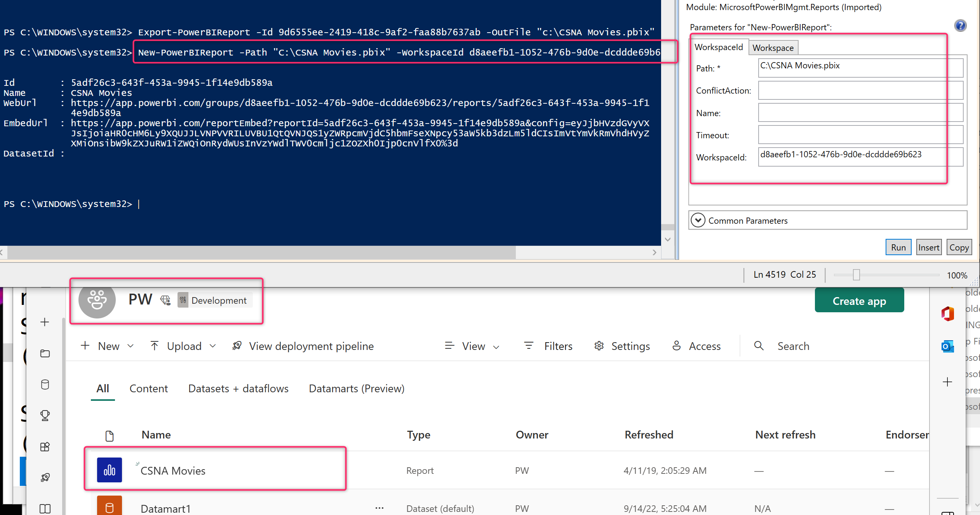The height and width of the screenshot is (515, 980).
Task: Click the zoom slider handle in status bar
Action: tap(856, 275)
